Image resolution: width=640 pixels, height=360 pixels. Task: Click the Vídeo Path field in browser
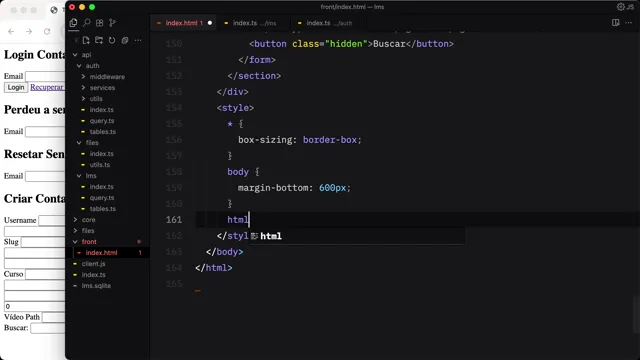pos(53,317)
